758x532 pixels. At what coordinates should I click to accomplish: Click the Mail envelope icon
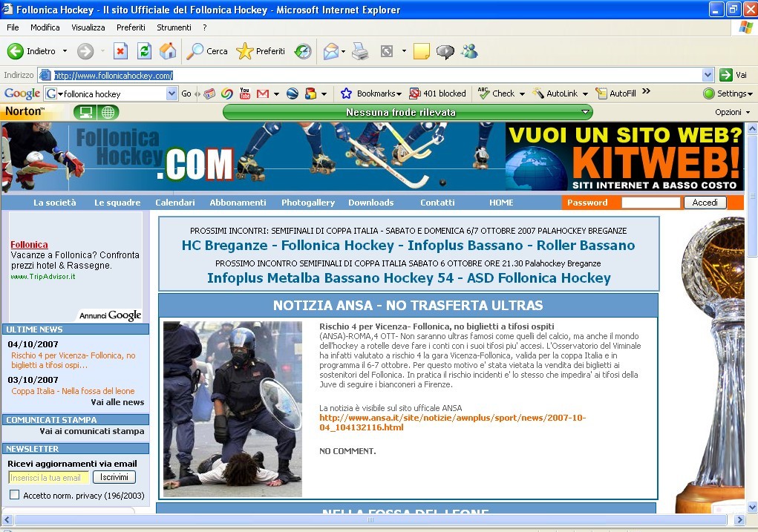(x=331, y=50)
